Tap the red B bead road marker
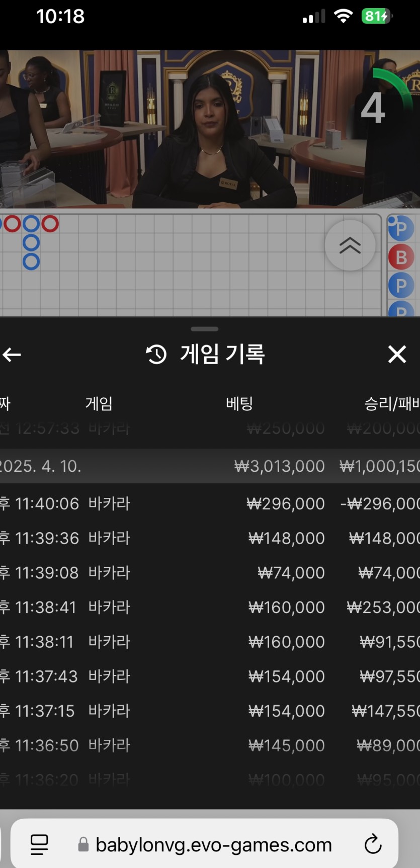Image resolution: width=420 pixels, height=868 pixels. coord(400,257)
